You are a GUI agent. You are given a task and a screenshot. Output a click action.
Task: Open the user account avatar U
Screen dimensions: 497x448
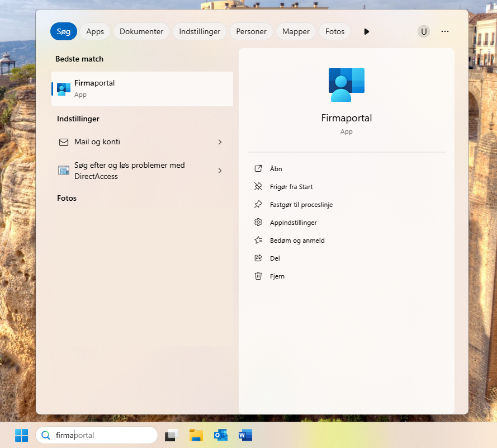pos(423,31)
